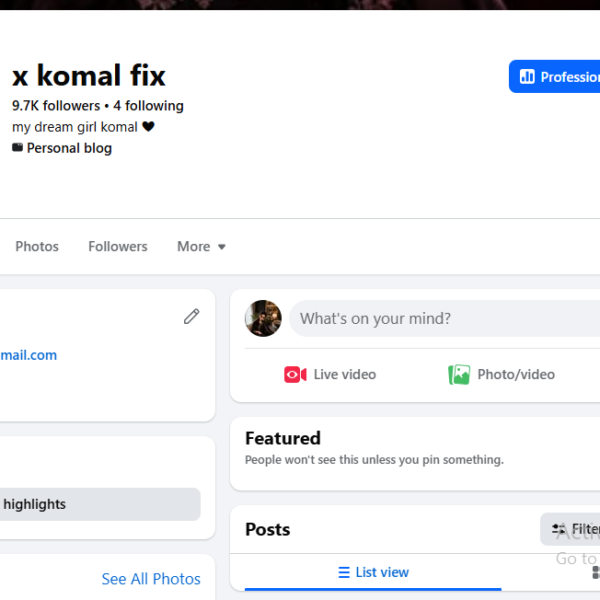Click the Personal blog category icon
This screenshot has height=600, width=600.
[x=17, y=147]
